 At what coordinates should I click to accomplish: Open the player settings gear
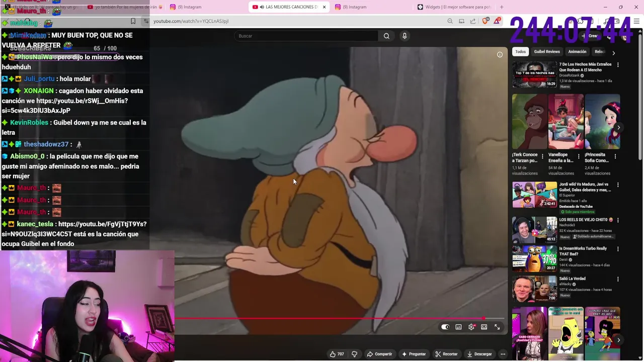pyautogui.click(x=471, y=327)
